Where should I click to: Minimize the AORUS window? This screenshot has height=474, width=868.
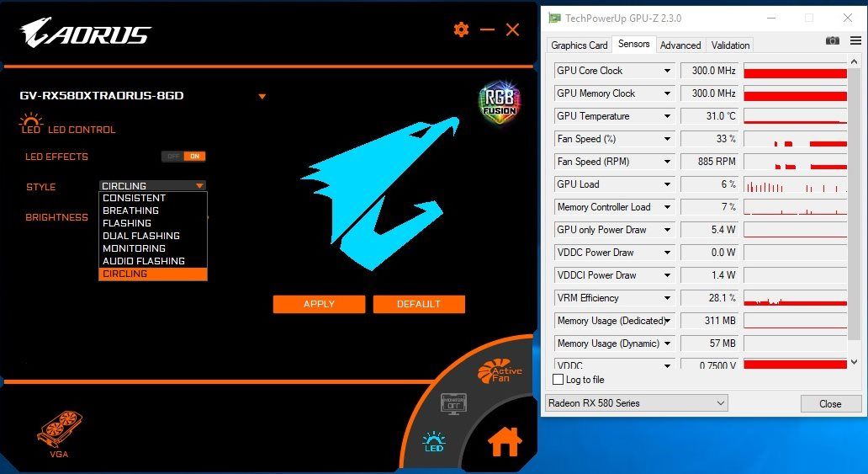[487, 29]
